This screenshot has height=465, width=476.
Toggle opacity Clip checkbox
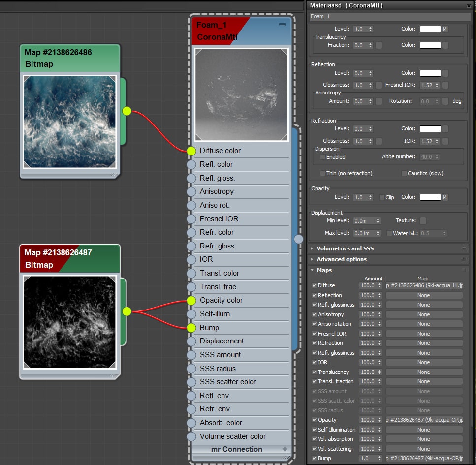coord(382,197)
